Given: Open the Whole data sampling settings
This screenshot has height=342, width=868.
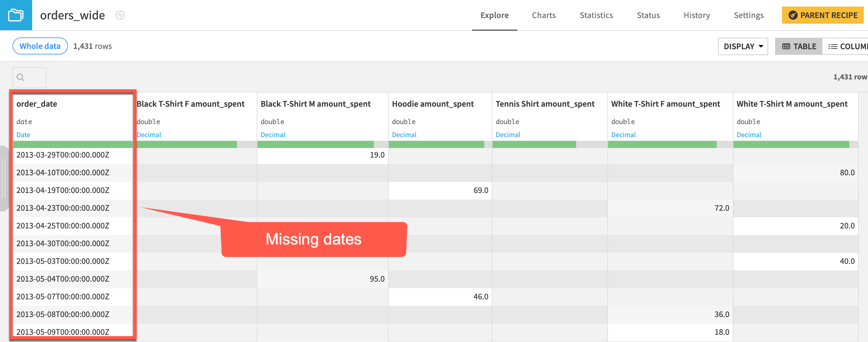Looking at the screenshot, I should coord(40,46).
